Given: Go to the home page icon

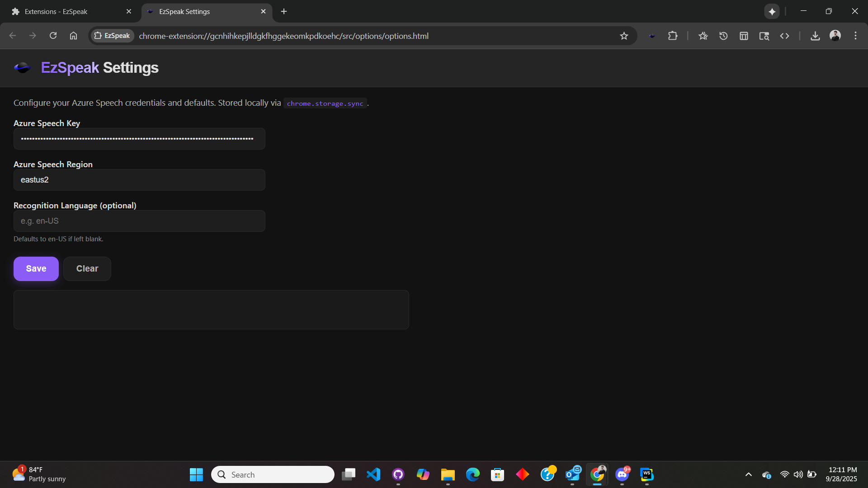Looking at the screenshot, I should 73,36.
